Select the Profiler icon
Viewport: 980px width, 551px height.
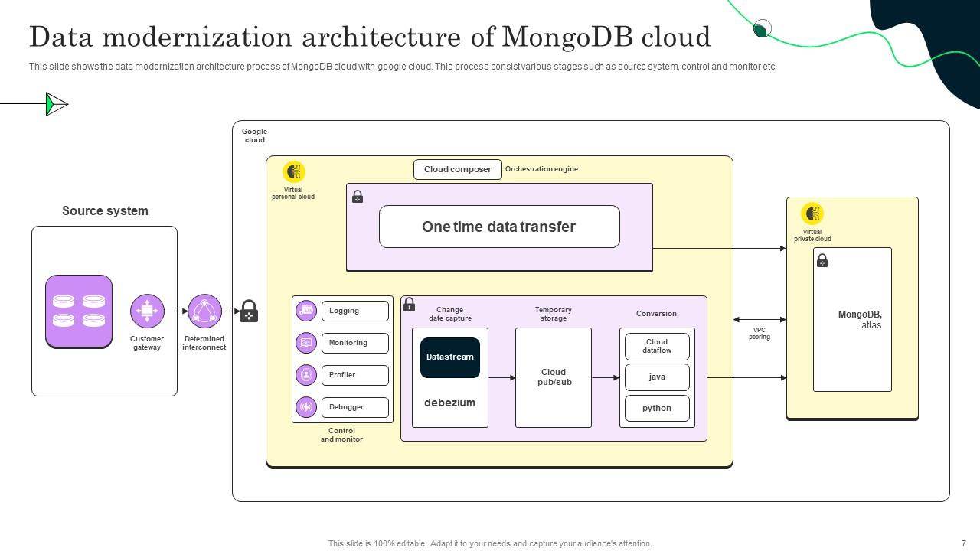point(305,375)
